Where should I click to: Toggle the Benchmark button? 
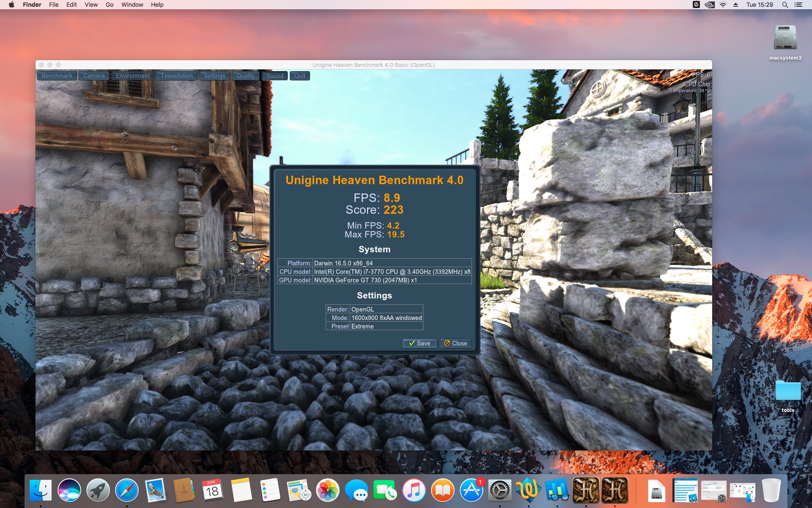coord(57,76)
